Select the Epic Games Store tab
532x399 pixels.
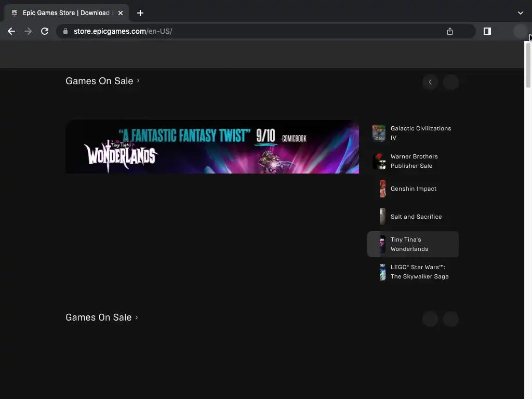pyautogui.click(x=66, y=13)
